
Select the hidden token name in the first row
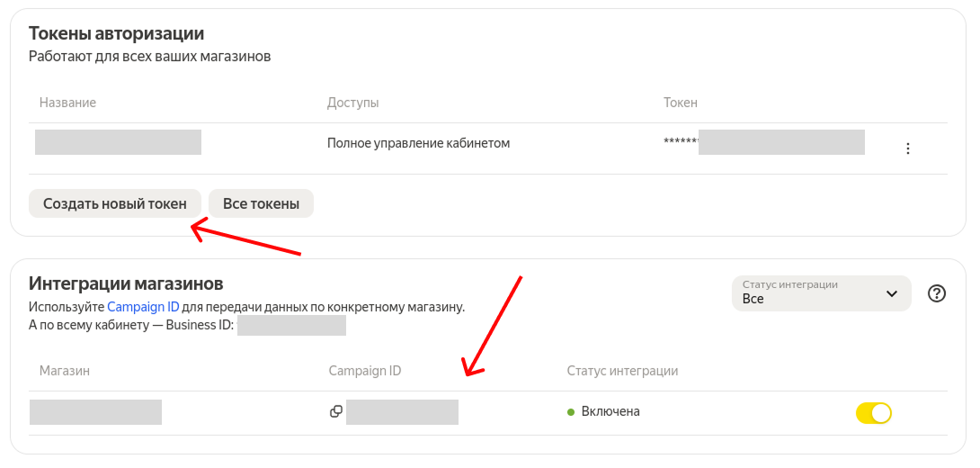[118, 142]
